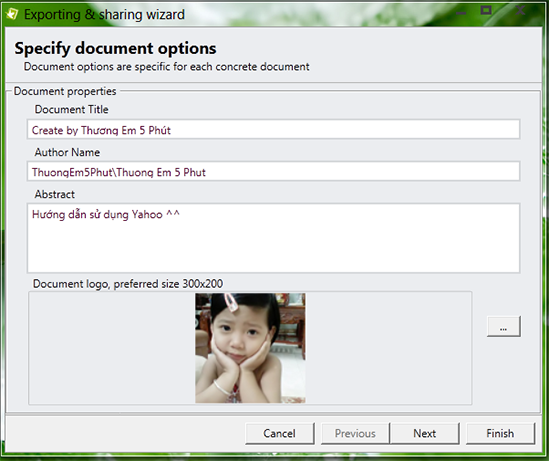Click the Author Name label

(x=67, y=152)
